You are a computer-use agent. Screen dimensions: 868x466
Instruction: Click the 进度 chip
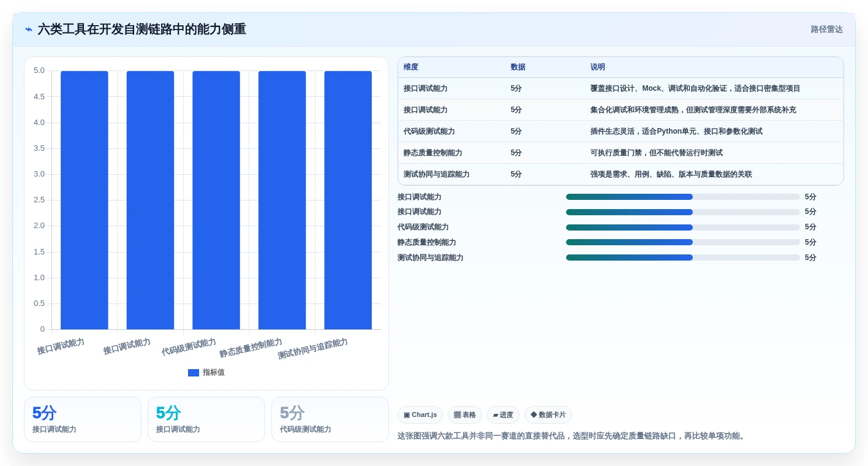[x=503, y=415]
